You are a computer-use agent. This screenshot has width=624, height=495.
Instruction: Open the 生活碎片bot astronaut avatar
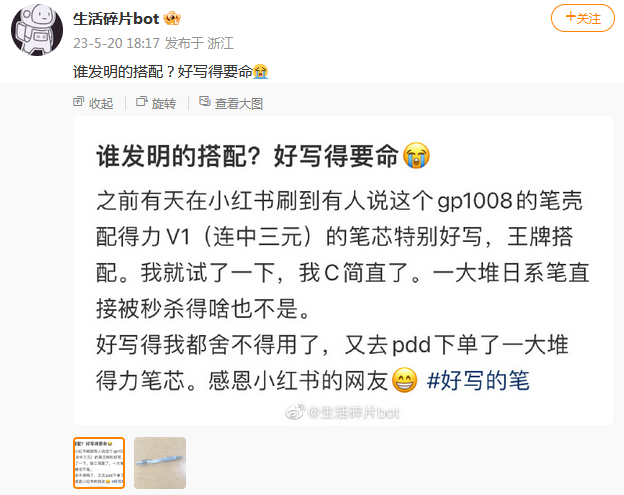point(37,30)
